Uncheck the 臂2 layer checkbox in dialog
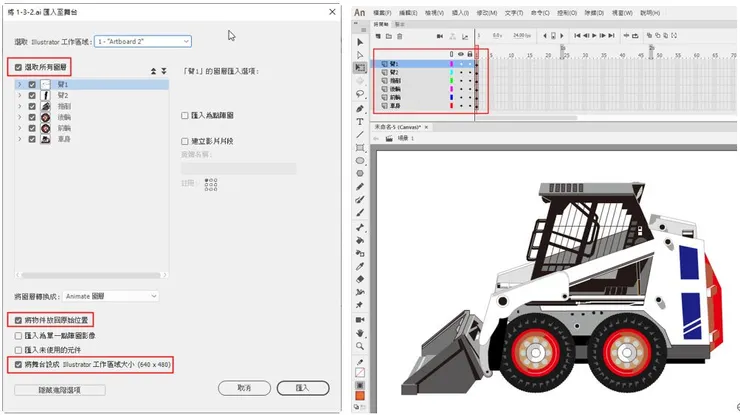 (x=32, y=95)
